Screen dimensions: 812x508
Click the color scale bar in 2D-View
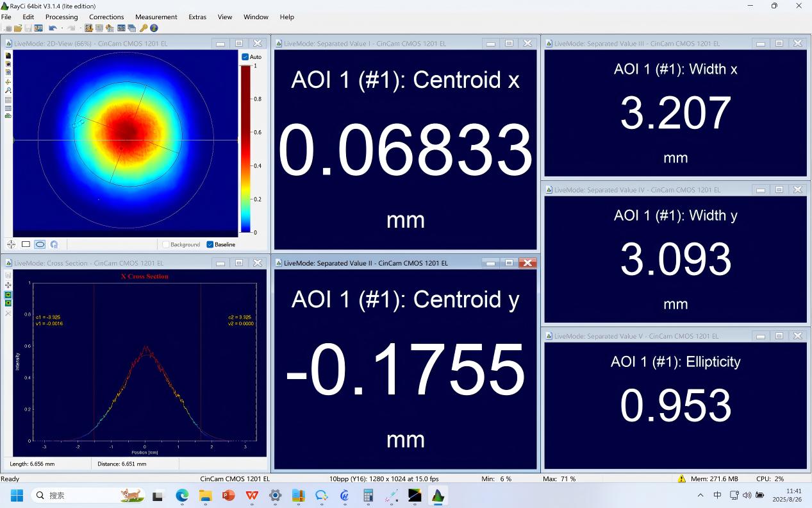[x=245, y=149]
